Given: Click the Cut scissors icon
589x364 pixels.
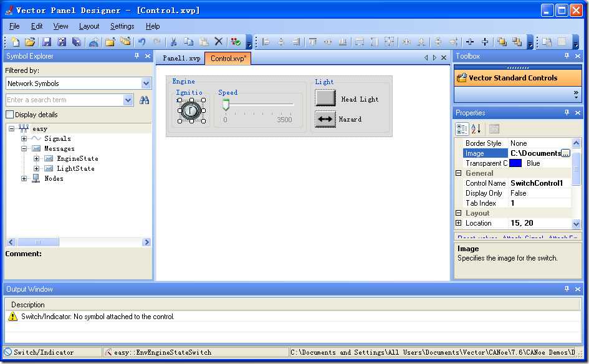Looking at the screenshot, I should pyautogui.click(x=173, y=42).
